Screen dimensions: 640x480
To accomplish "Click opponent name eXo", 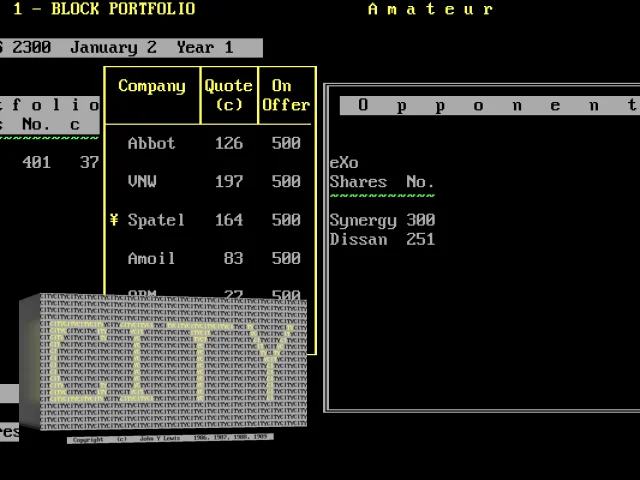I will tap(344, 163).
